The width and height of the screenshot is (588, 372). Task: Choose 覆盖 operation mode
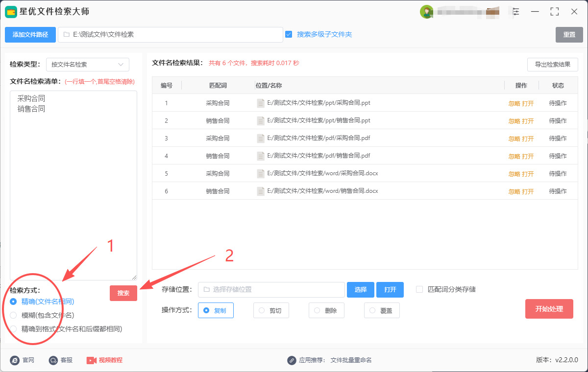click(x=382, y=310)
